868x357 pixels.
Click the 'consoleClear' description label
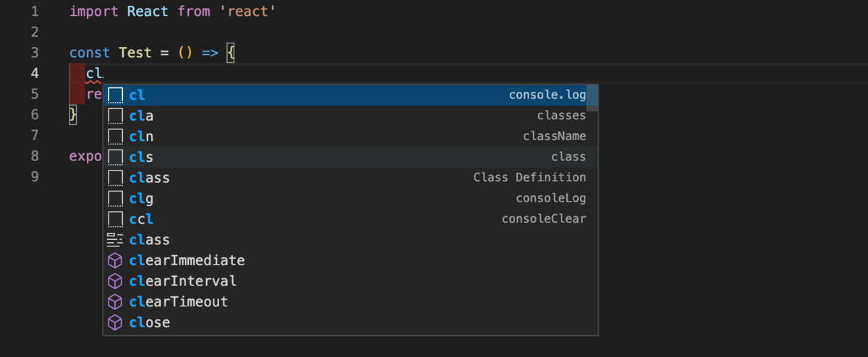coord(543,219)
